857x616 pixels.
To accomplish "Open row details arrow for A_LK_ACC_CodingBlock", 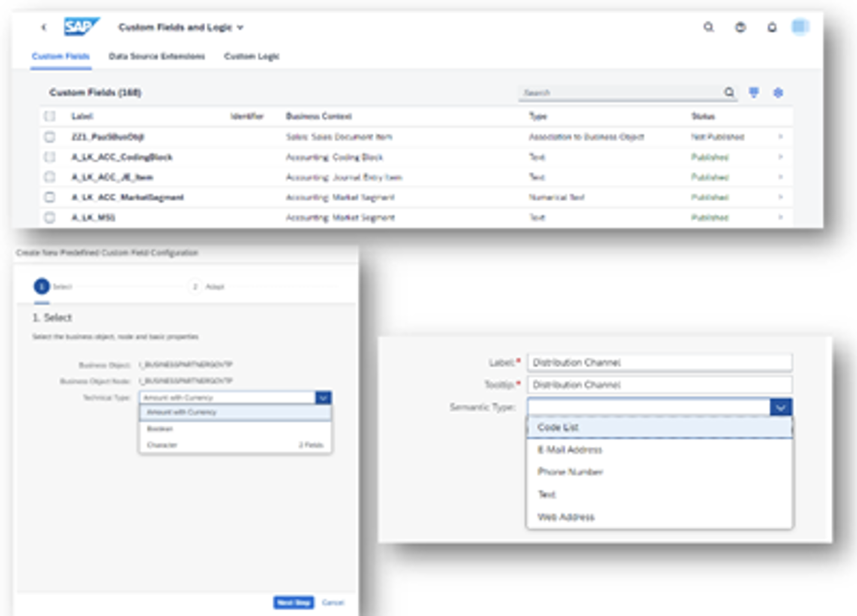I will (780, 157).
